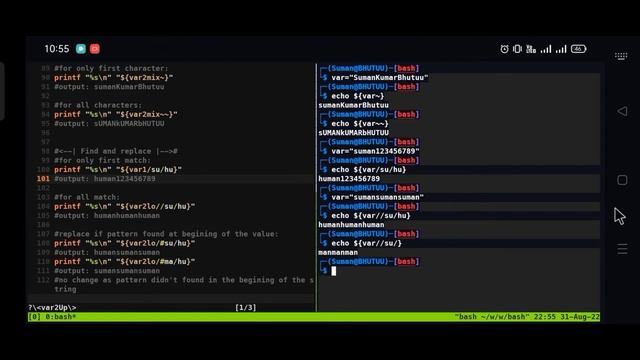Click terminal command var="SumanKumarBhutuu"
This screenshot has height=360, width=640.
[380, 78]
